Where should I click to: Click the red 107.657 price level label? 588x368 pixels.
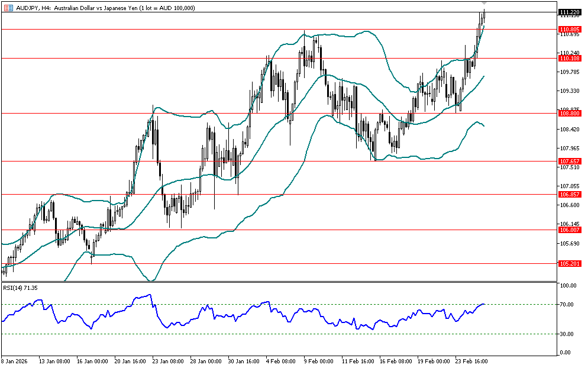[568, 161]
